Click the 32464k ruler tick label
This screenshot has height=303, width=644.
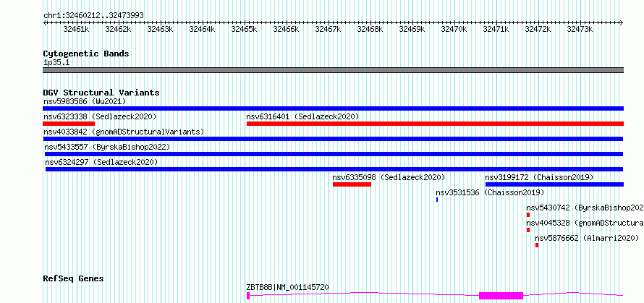coord(202,29)
